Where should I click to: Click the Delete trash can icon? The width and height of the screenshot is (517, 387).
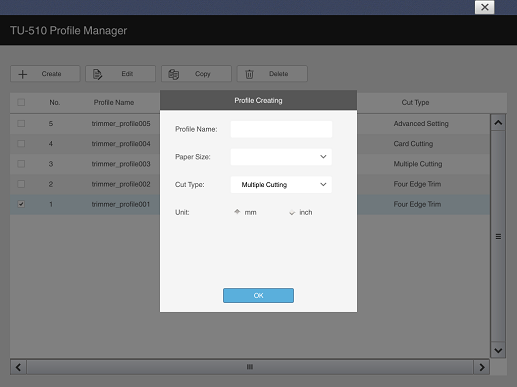pos(249,74)
